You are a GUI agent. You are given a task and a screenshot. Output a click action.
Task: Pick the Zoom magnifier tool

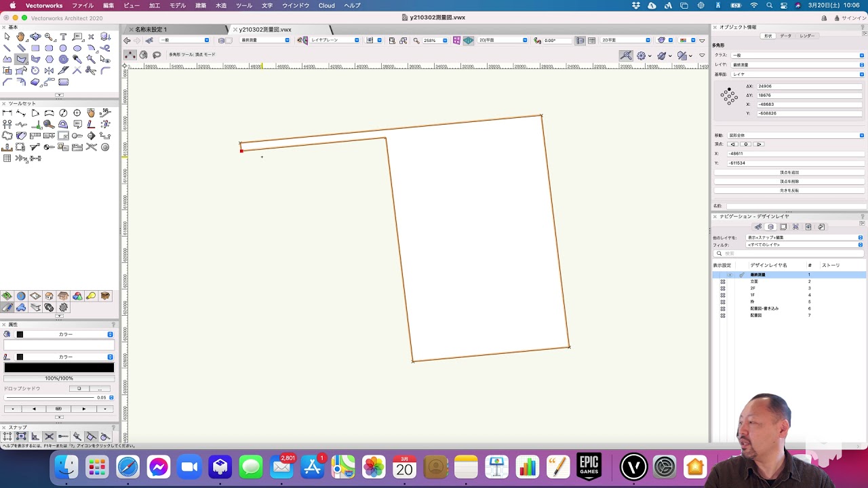click(x=49, y=37)
